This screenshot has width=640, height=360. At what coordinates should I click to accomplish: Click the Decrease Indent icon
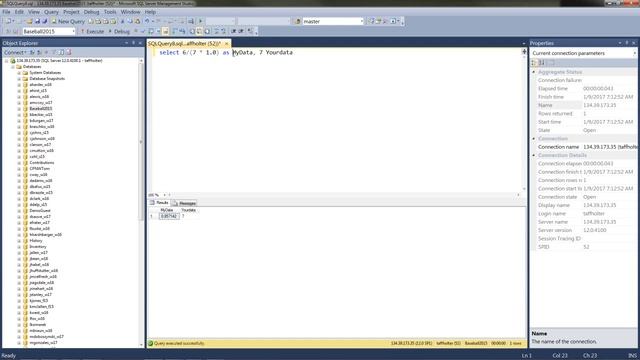(234, 31)
